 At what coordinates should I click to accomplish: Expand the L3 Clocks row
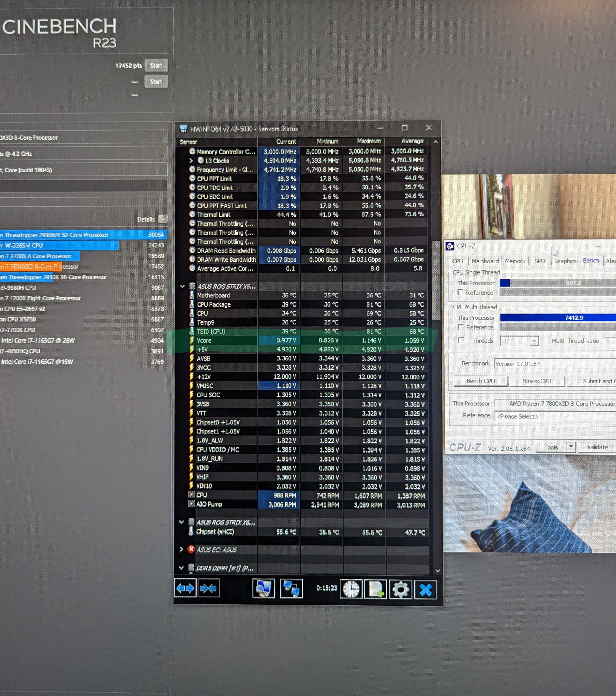191,160
